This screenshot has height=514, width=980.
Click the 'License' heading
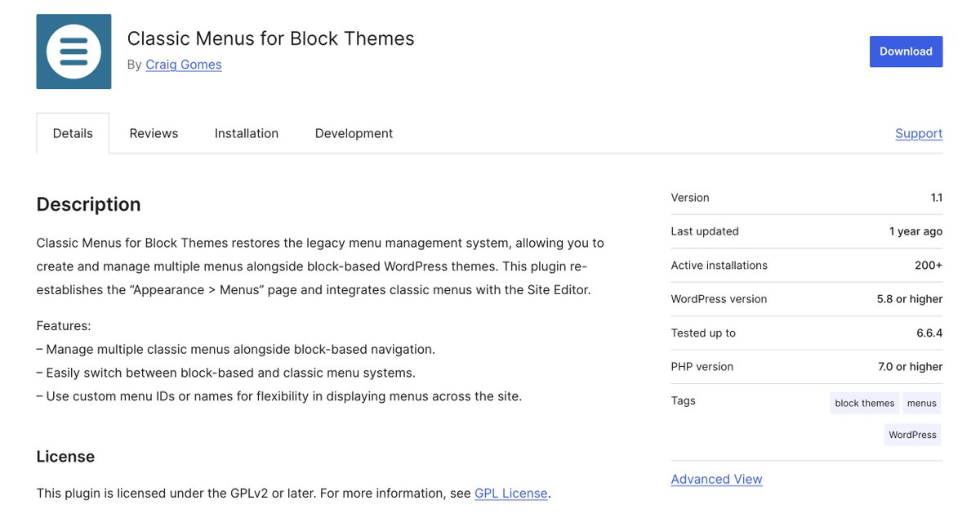[65, 457]
